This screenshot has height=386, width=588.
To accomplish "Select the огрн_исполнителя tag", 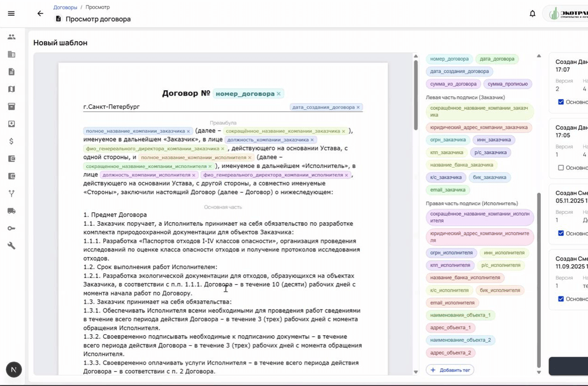I will pyautogui.click(x=451, y=253).
